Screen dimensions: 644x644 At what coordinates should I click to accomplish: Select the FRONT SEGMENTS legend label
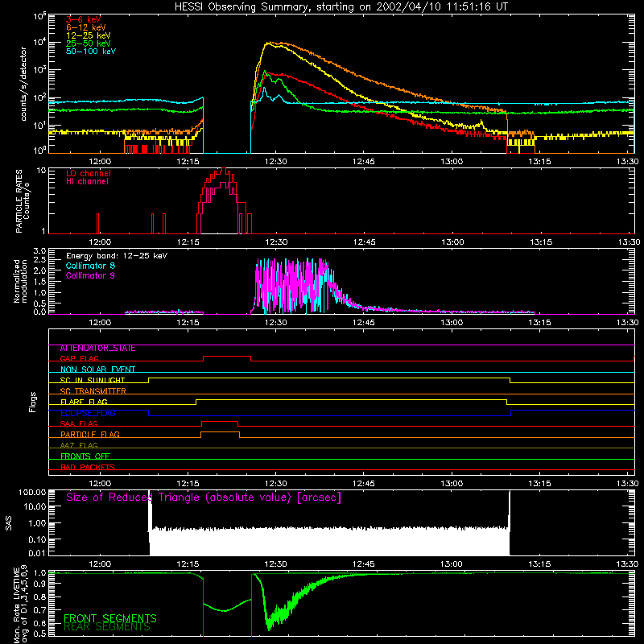pyautogui.click(x=110, y=618)
